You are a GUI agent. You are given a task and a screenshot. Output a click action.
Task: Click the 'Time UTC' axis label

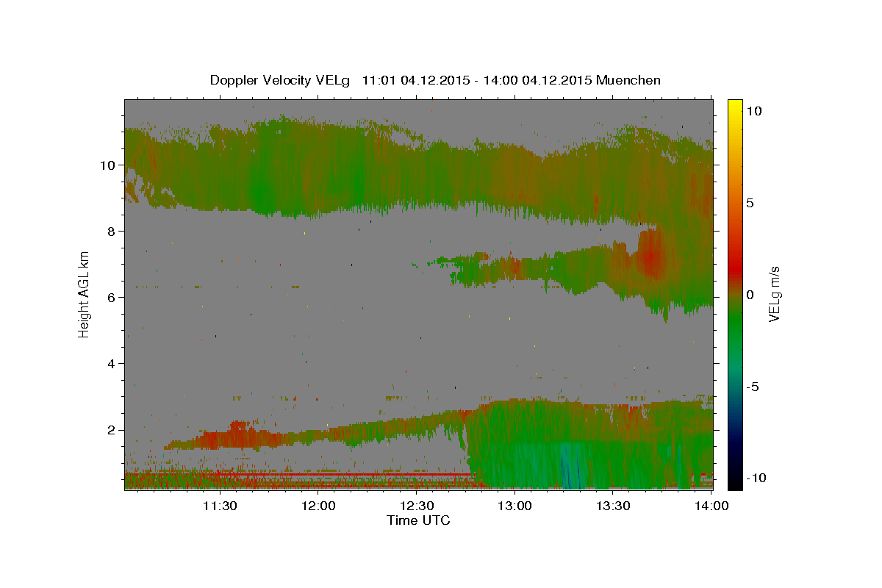tap(418, 520)
